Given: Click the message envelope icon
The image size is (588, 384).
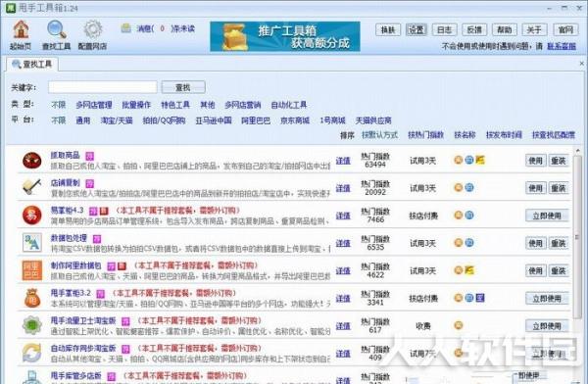Looking at the screenshot, I should coord(126,28).
